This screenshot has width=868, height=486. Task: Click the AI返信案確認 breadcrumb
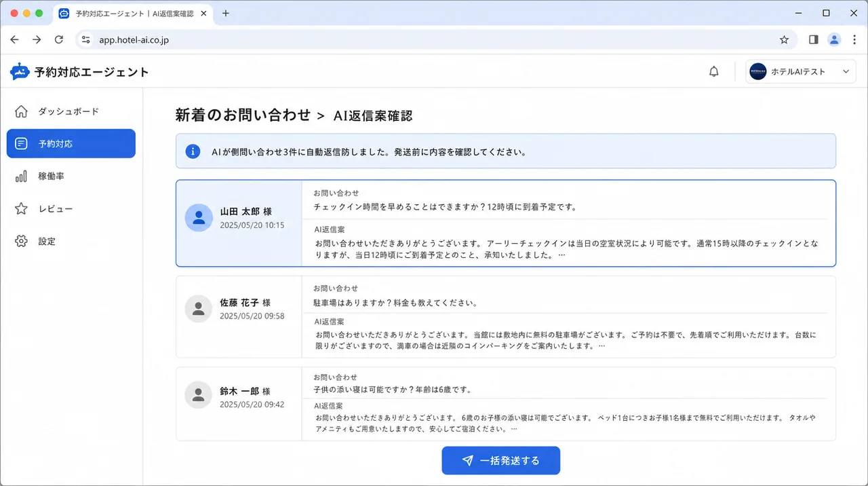(x=372, y=116)
